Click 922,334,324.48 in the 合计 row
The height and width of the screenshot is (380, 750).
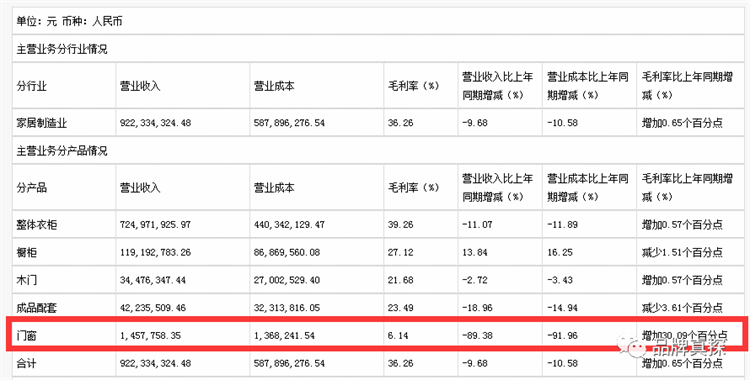pyautogui.click(x=155, y=364)
